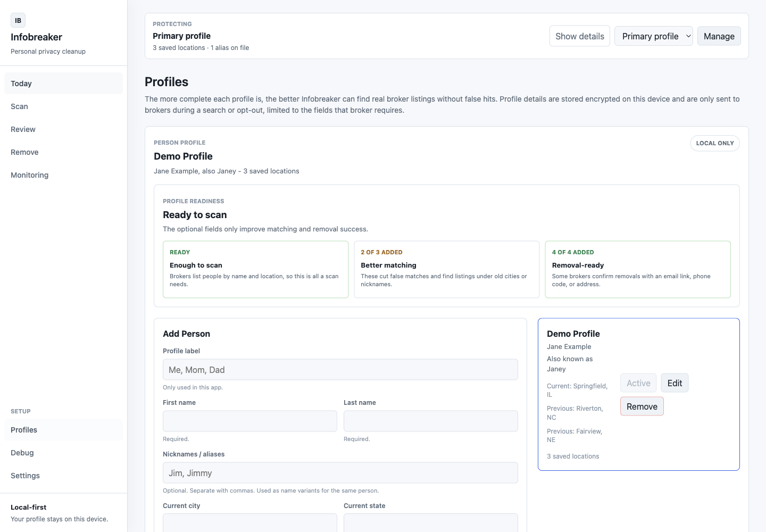Open the Debug page
The height and width of the screenshot is (532, 766).
[x=63, y=453]
